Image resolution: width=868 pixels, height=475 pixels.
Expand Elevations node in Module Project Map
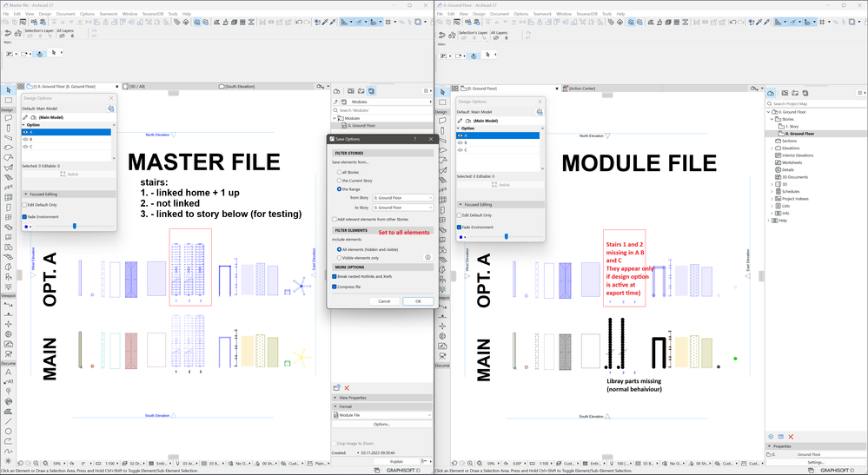click(x=772, y=148)
